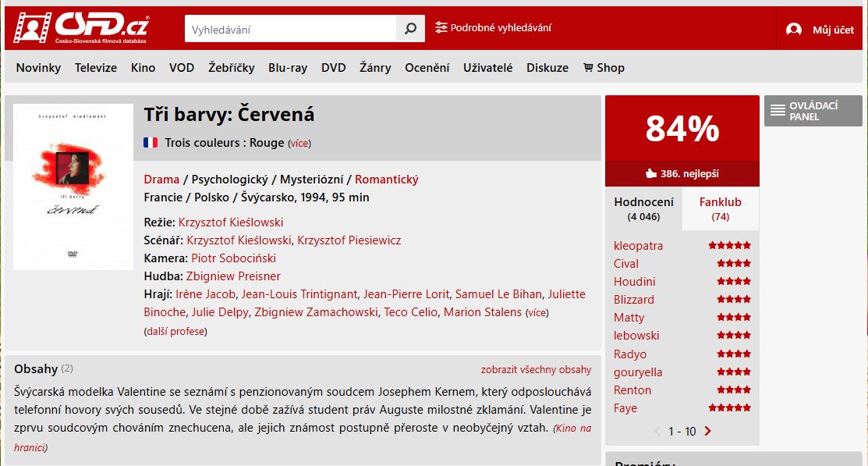Click the French flag icon by original title
Screen dimensions: 868x466
[x=151, y=142]
